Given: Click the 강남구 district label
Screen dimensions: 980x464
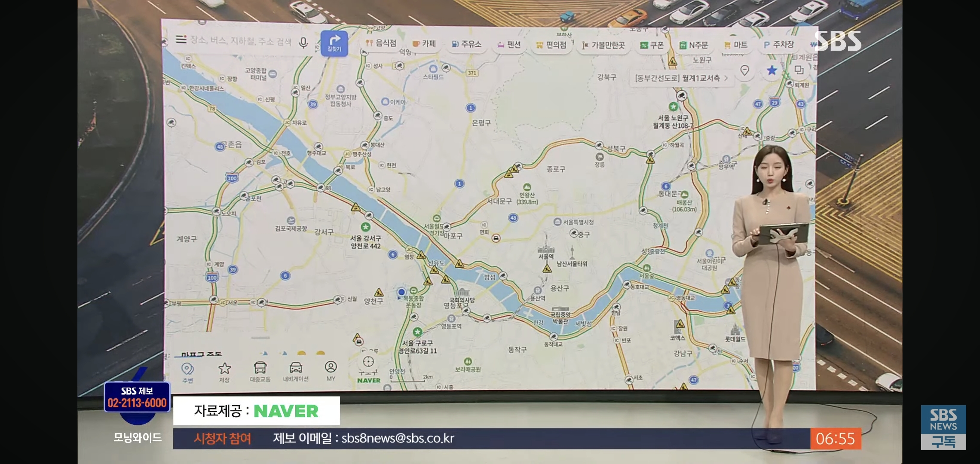Looking at the screenshot, I should click(x=683, y=353).
